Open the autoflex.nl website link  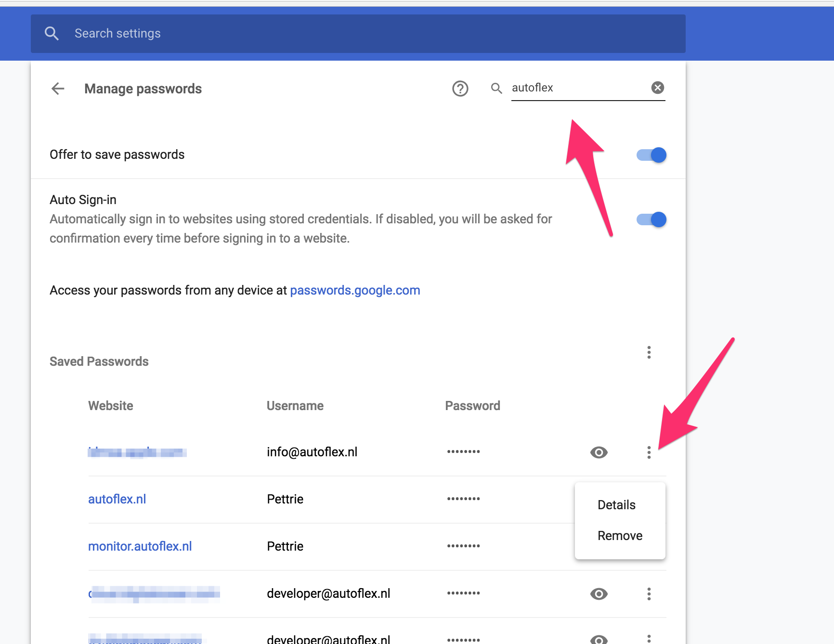click(117, 499)
